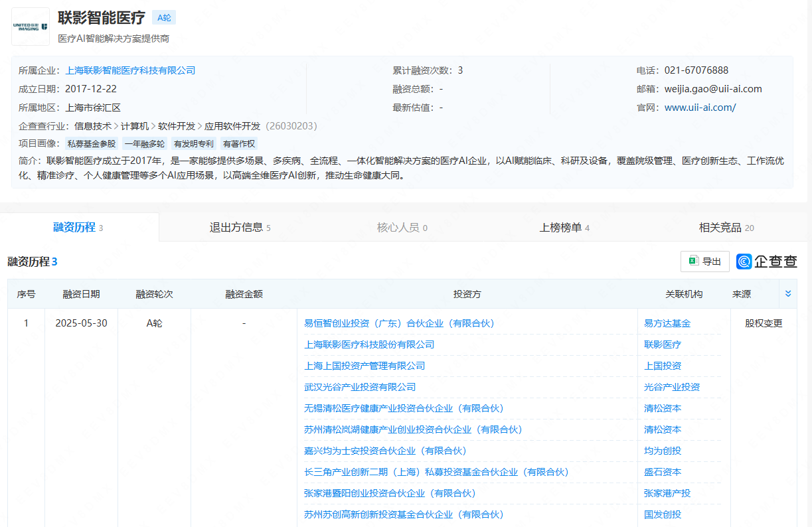Click the 融资金额 column header
The width and height of the screenshot is (812, 527).
[244, 294]
